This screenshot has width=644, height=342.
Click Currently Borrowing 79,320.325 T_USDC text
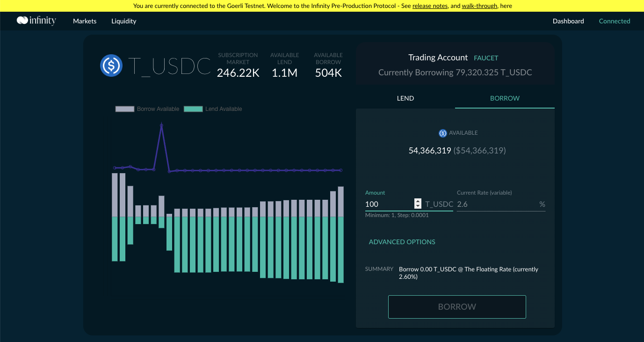pos(455,73)
